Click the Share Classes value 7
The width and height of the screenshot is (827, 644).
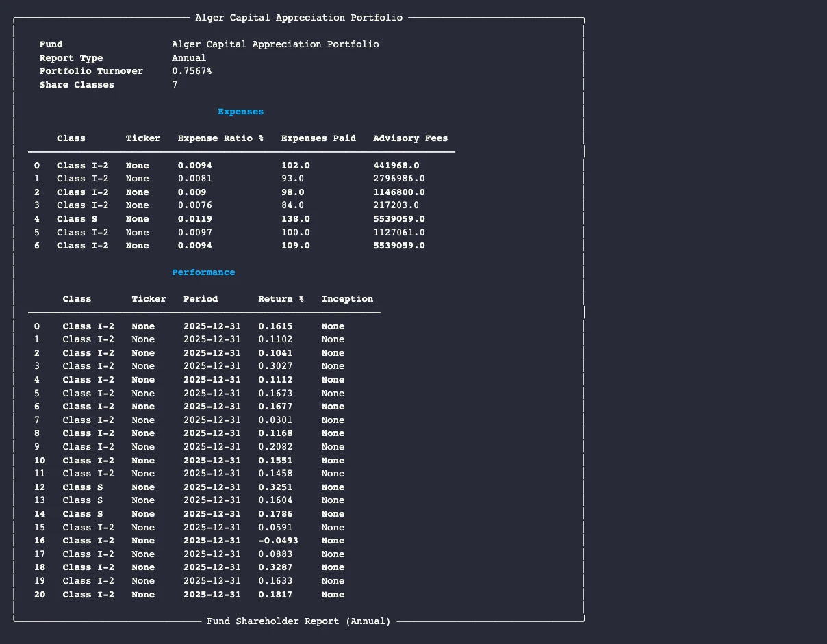tap(175, 85)
